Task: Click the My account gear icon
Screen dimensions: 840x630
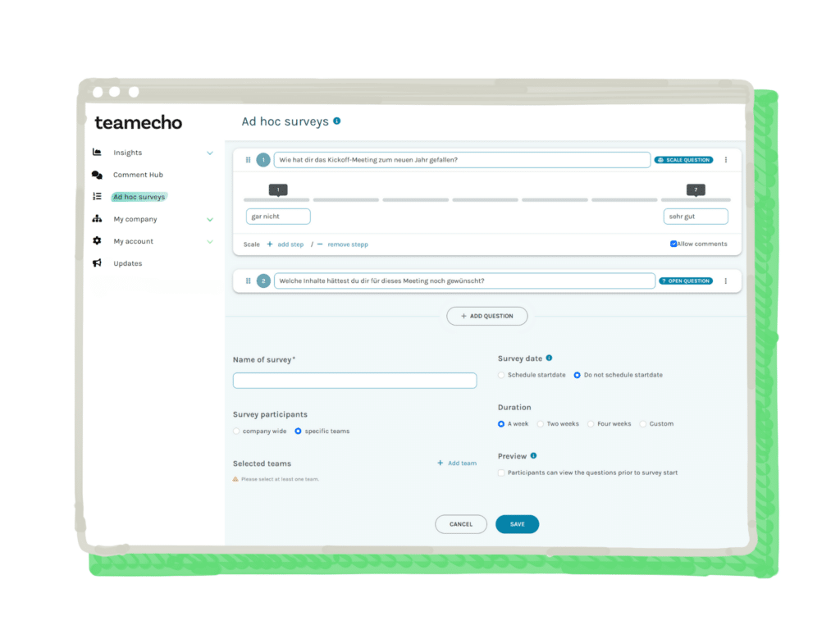Action: (x=97, y=241)
